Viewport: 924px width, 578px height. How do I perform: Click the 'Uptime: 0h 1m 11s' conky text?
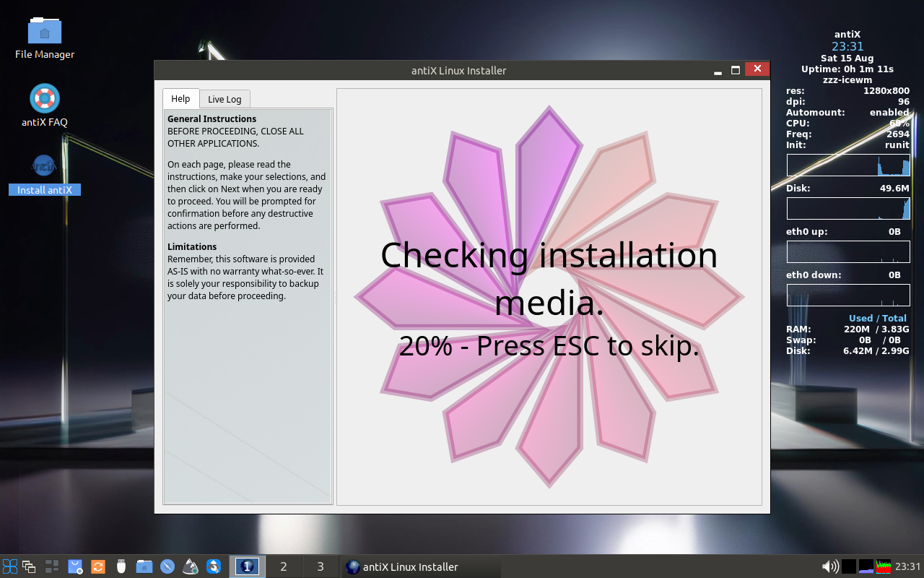point(847,69)
